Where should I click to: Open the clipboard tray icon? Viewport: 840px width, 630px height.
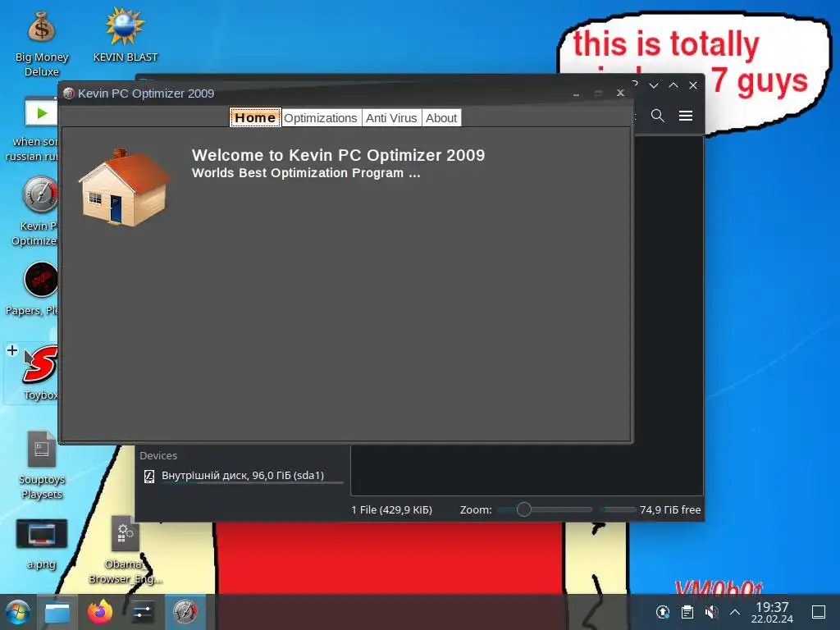(687, 612)
